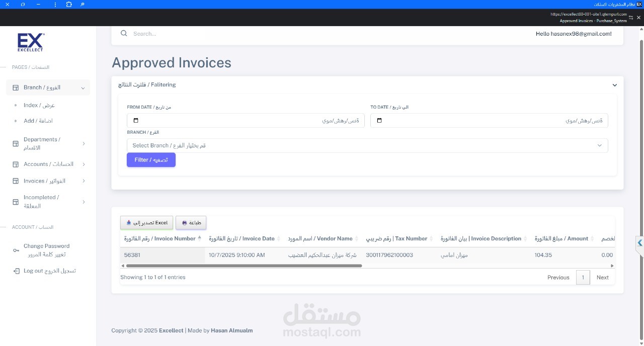Viewport: 644px width, 346px height.
Task: Click the key icon for Change Password
Action: point(16,250)
